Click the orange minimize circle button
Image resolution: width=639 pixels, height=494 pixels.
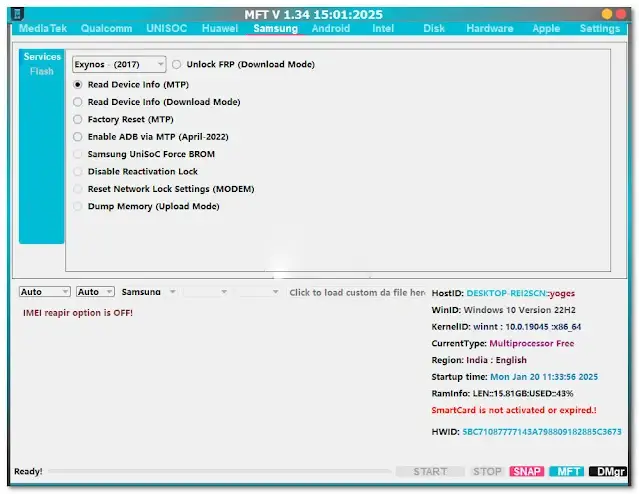607,14
